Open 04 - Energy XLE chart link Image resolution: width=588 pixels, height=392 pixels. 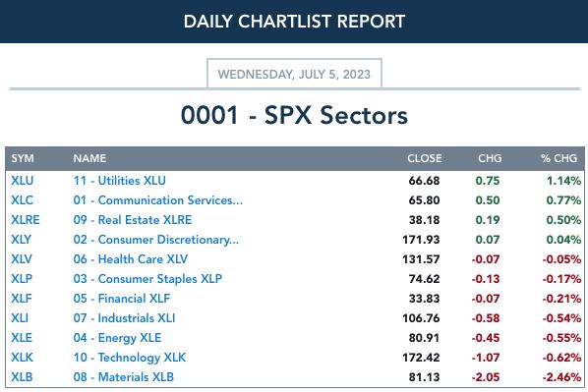tap(117, 338)
